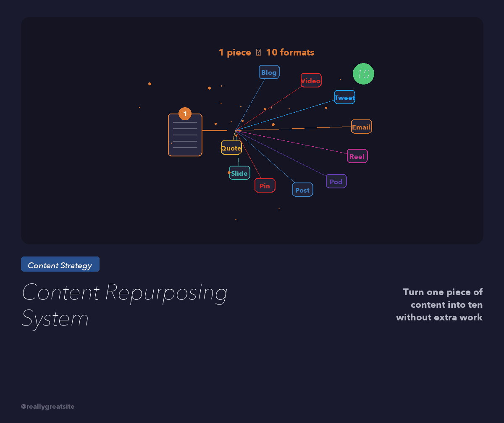Viewport: 504px width, 423px height.
Task: Click the Blog format node
Action: coord(269,71)
